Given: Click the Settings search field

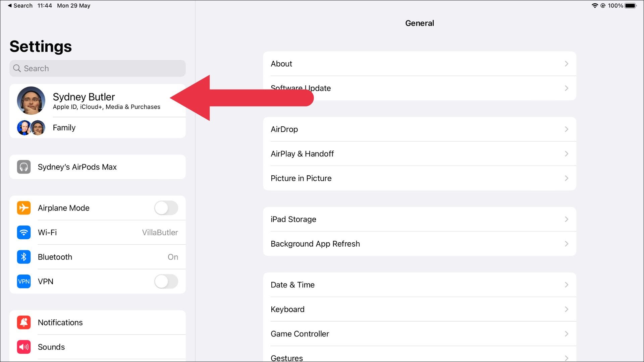Looking at the screenshot, I should coord(97,68).
